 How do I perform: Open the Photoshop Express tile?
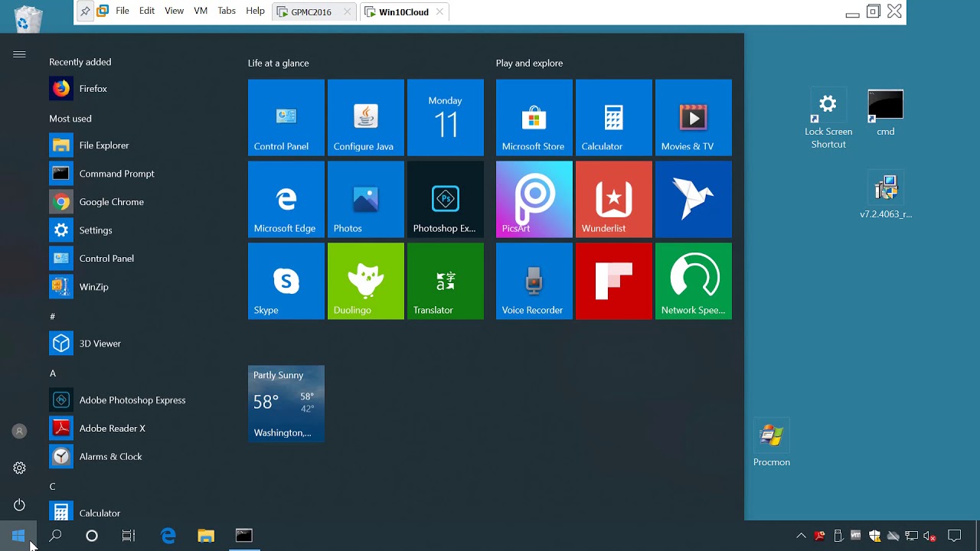coord(445,199)
